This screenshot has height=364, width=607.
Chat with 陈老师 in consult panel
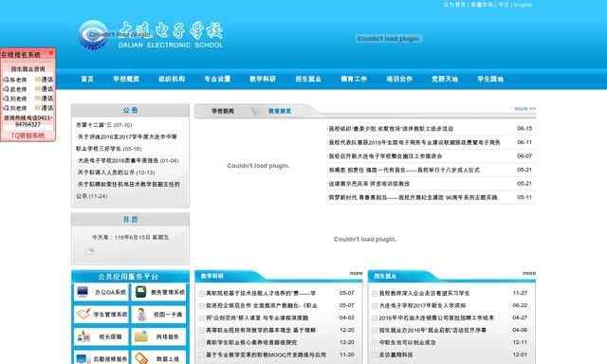[18, 80]
